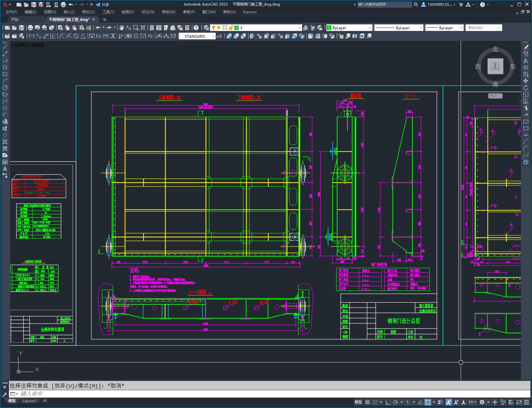Activate the Pan hand tool
This screenshot has width=532, height=408.
point(122,28)
